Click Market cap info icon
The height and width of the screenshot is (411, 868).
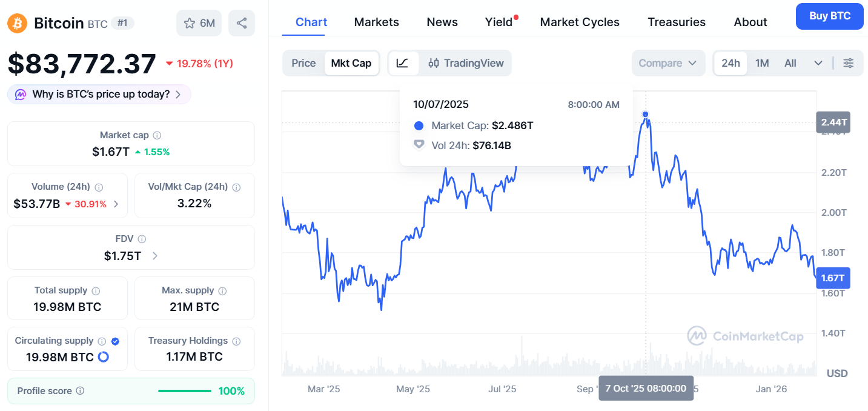click(157, 136)
